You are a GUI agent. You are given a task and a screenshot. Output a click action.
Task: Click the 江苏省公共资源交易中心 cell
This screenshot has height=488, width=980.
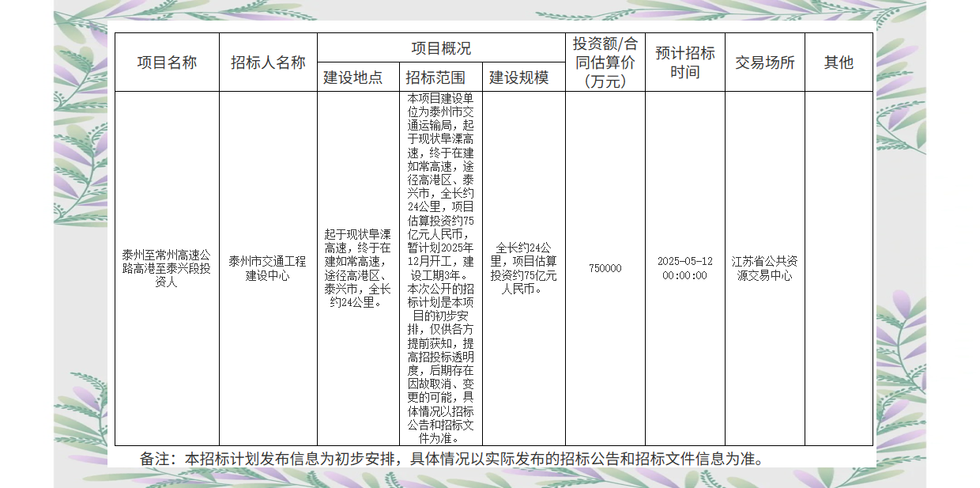[x=764, y=268]
